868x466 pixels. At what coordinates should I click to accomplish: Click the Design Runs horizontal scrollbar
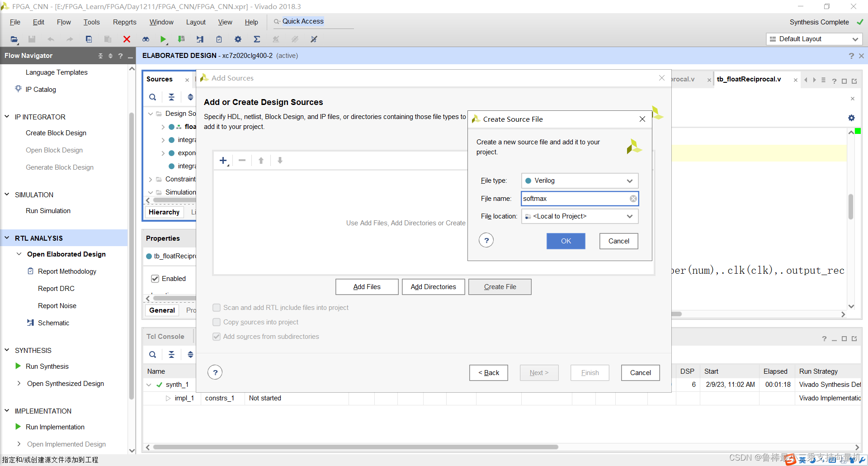(356, 447)
